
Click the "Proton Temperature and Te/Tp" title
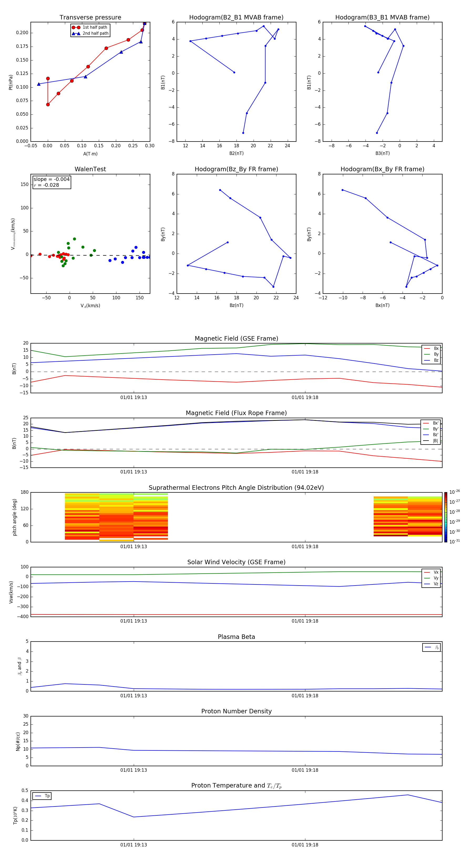(236, 786)
